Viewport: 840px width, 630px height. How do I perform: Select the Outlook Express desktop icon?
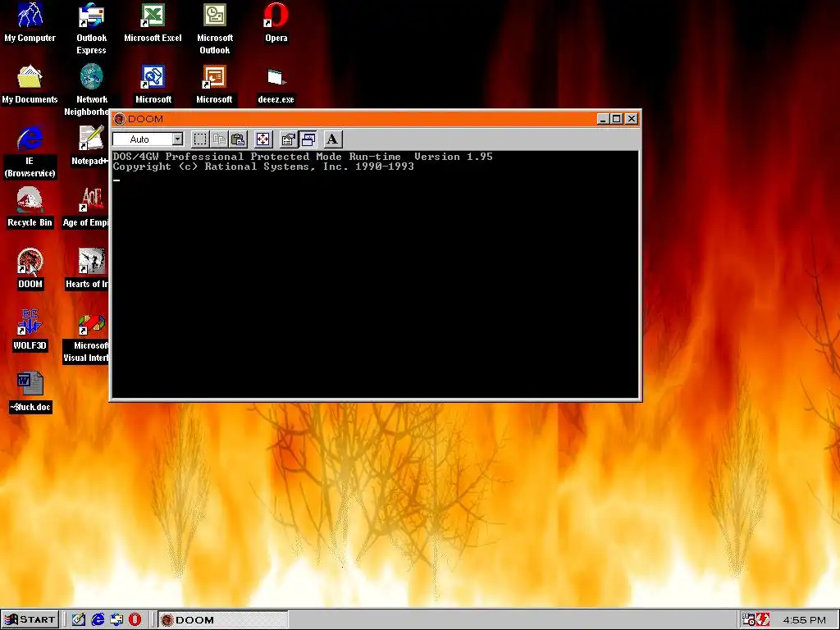(91, 29)
